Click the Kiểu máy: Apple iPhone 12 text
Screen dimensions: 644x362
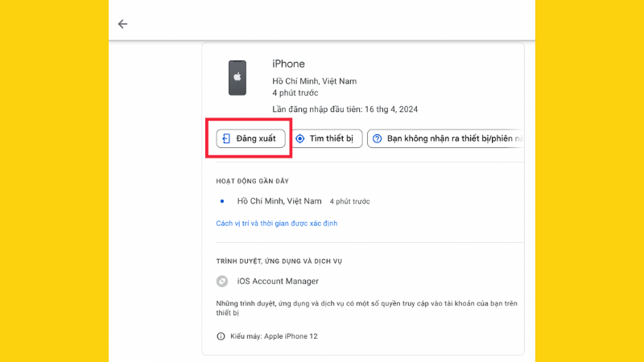pos(274,336)
